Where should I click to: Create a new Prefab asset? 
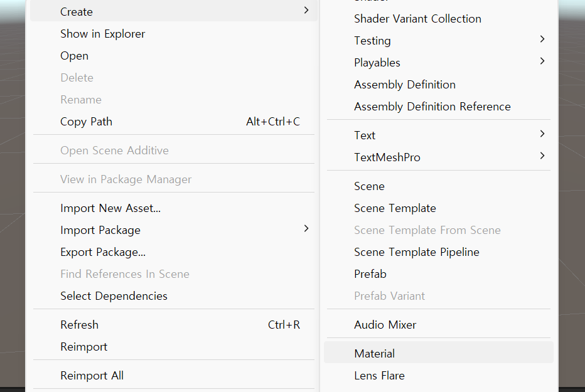coord(370,274)
